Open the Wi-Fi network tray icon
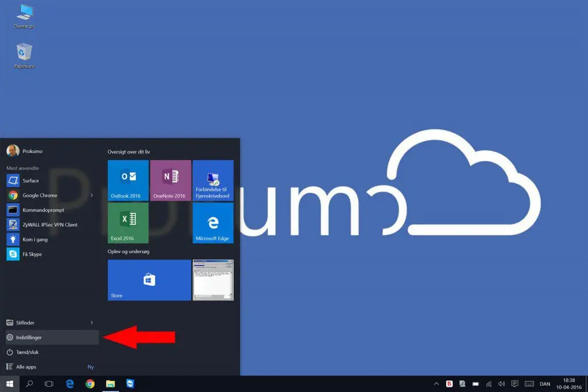The image size is (588, 392). pyautogui.click(x=489, y=384)
